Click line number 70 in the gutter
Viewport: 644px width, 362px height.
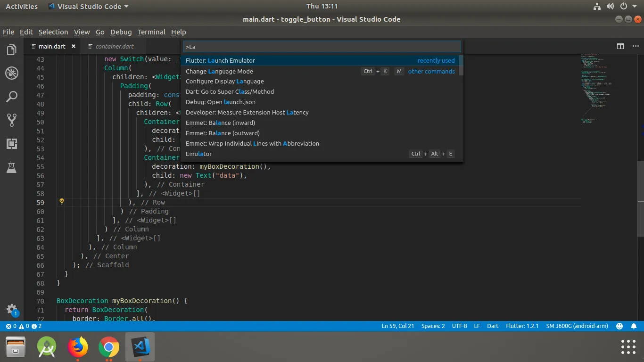(x=40, y=301)
